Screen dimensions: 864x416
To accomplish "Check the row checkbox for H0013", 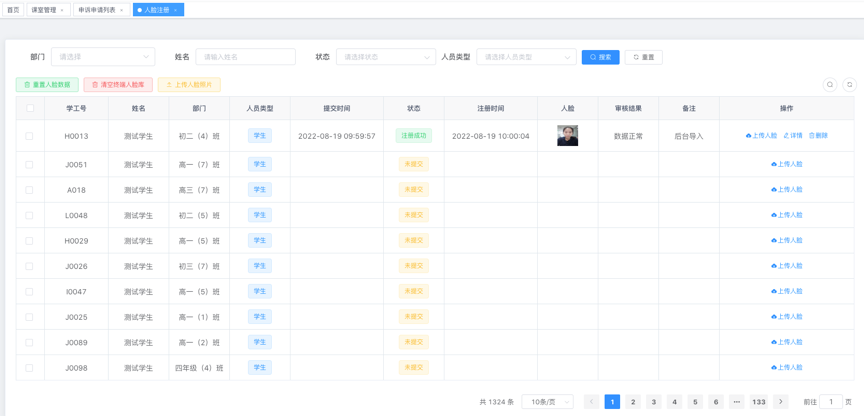I will (30, 136).
